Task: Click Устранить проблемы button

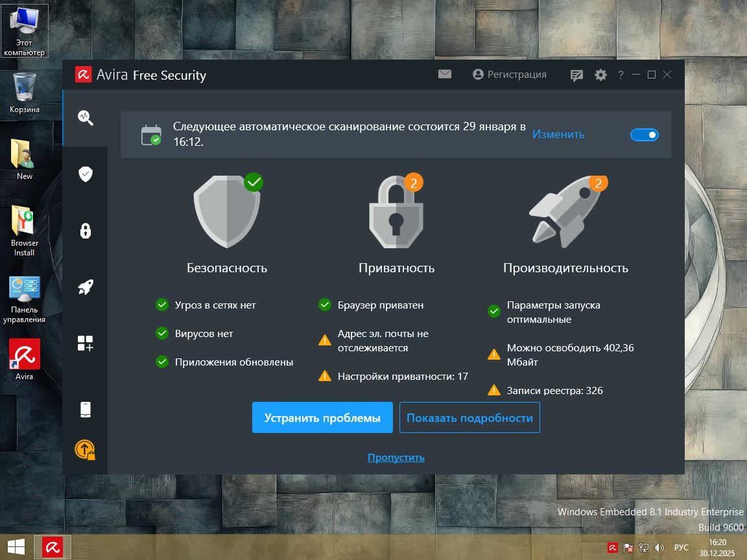Action: point(322,417)
